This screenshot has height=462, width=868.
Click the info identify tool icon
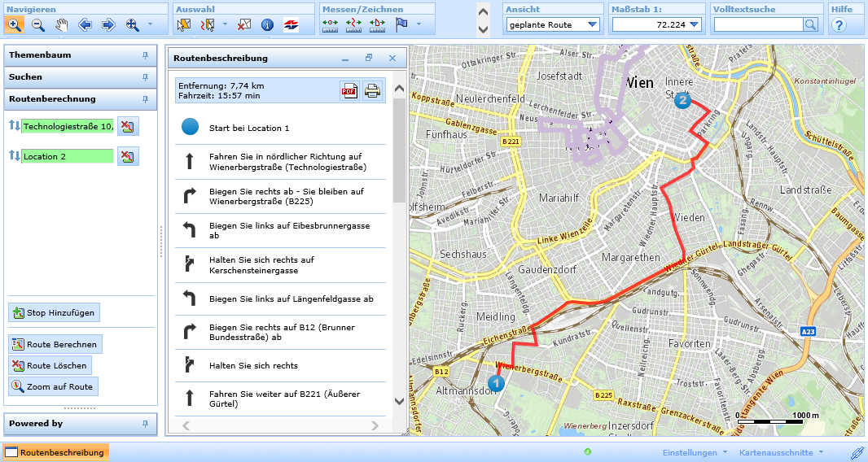[x=267, y=25]
